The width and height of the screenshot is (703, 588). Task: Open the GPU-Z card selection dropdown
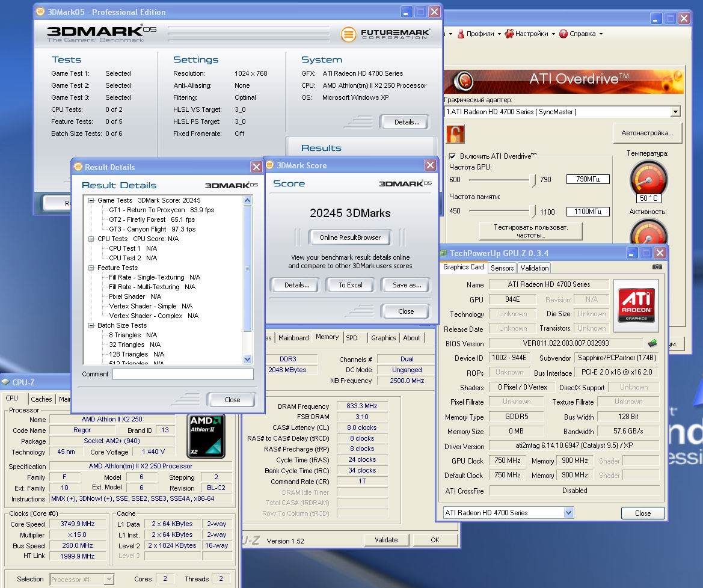[x=568, y=512]
